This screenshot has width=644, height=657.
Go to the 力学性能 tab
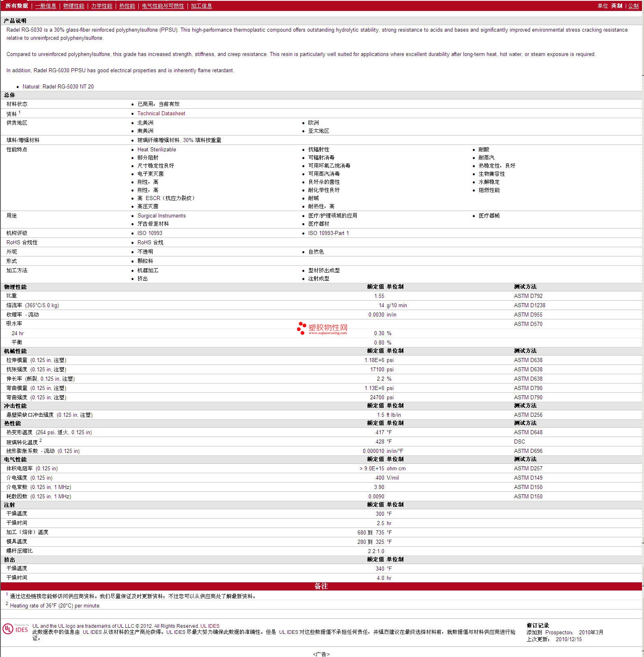pyautogui.click(x=101, y=6)
